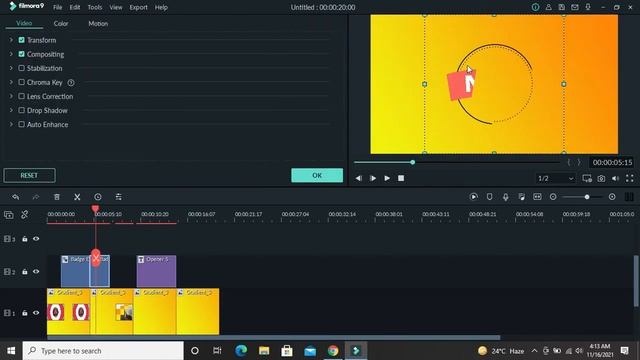Click the Marker shield icon

[x=489, y=197]
